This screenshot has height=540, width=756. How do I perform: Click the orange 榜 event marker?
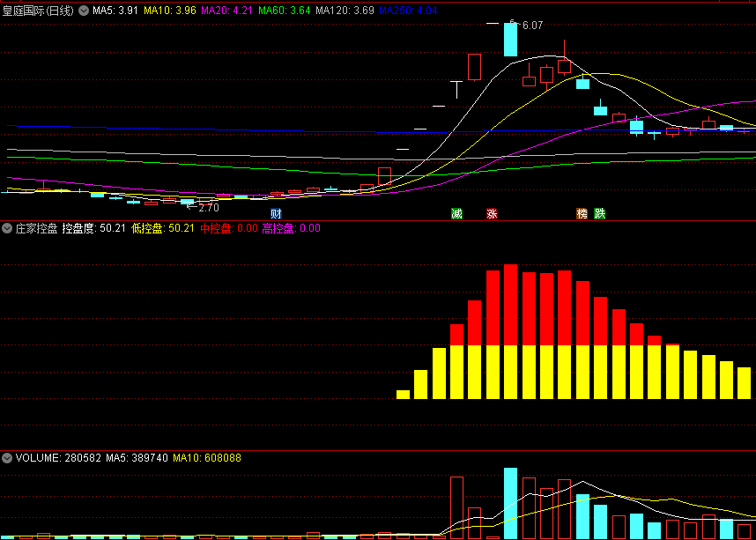pos(582,213)
